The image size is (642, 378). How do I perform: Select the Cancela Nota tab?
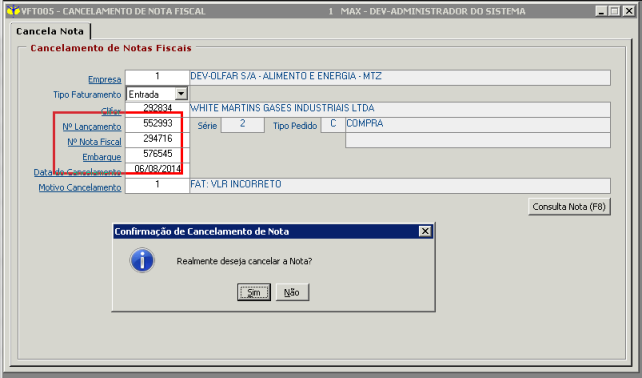tap(50, 31)
